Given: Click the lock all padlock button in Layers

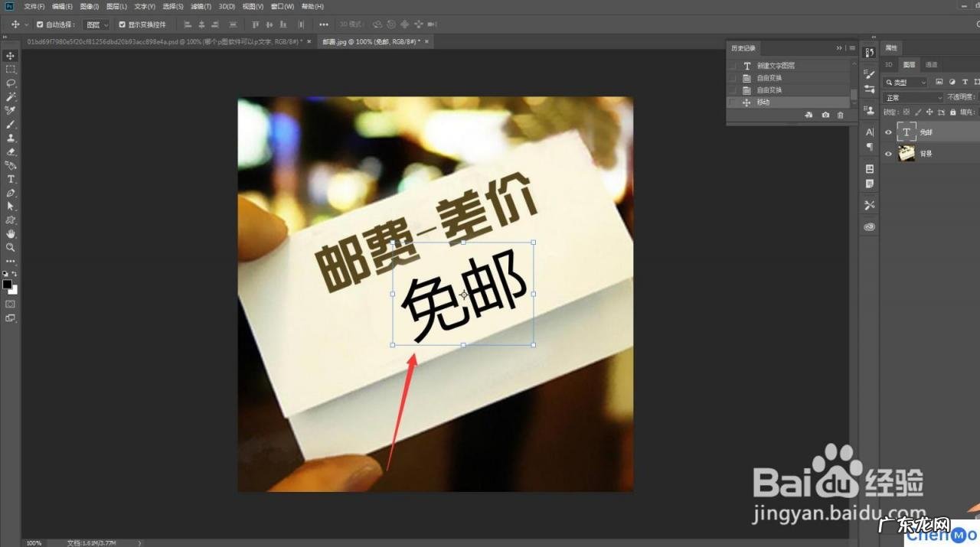Looking at the screenshot, I should click(952, 112).
